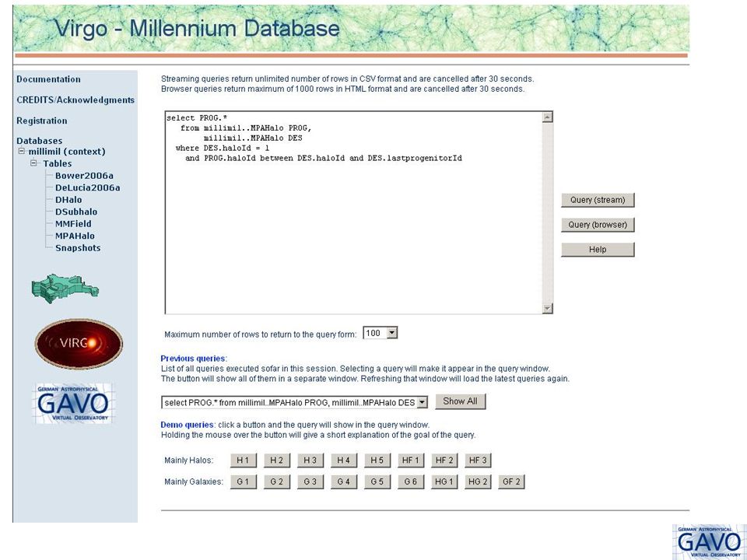The height and width of the screenshot is (560, 747).
Task: Open the Documentation page
Action: pyautogui.click(x=48, y=79)
